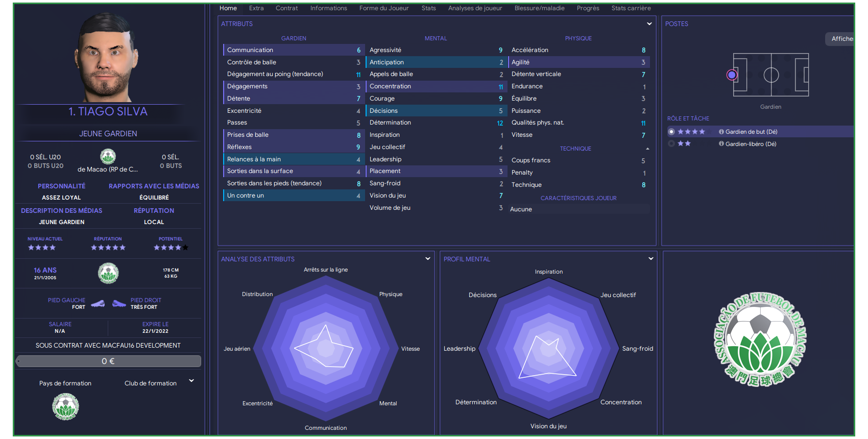Click the Sang-froid radar axis label
Image resolution: width=868 pixels, height=439 pixels.
pos(637,349)
